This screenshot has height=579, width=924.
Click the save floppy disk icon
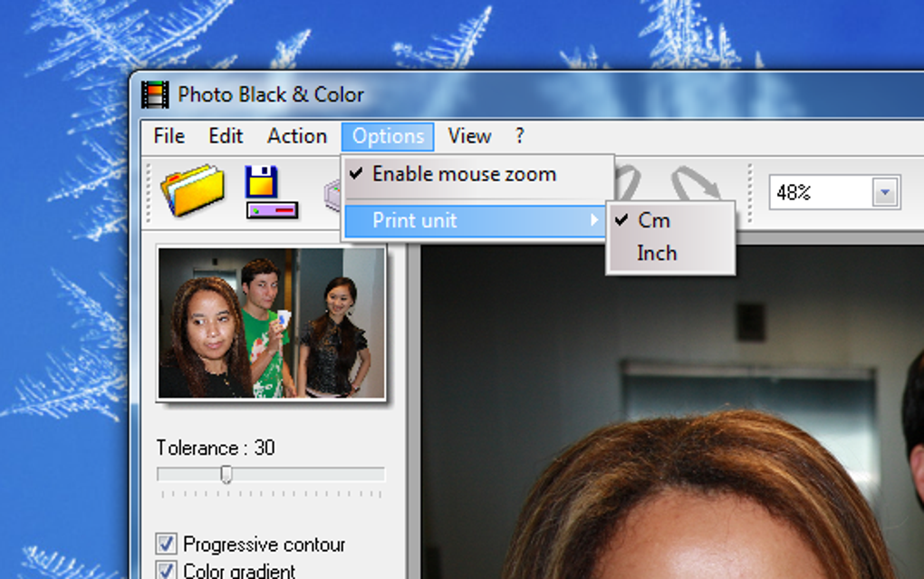tap(271, 191)
